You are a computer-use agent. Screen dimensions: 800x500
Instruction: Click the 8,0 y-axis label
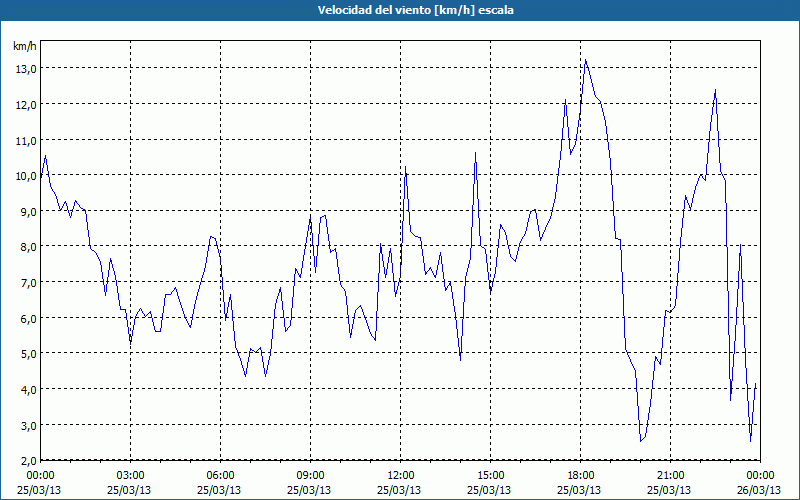click(28, 247)
